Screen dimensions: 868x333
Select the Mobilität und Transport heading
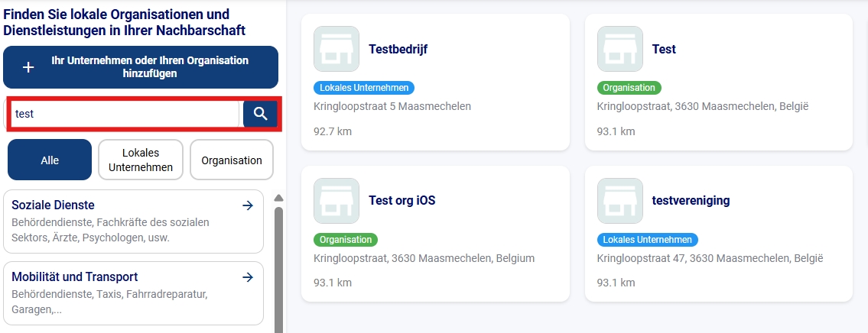(x=75, y=277)
